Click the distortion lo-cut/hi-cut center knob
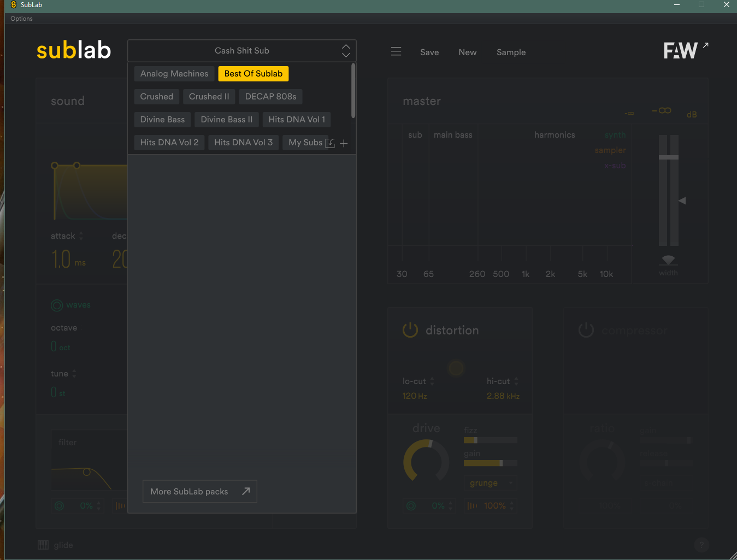 [456, 368]
